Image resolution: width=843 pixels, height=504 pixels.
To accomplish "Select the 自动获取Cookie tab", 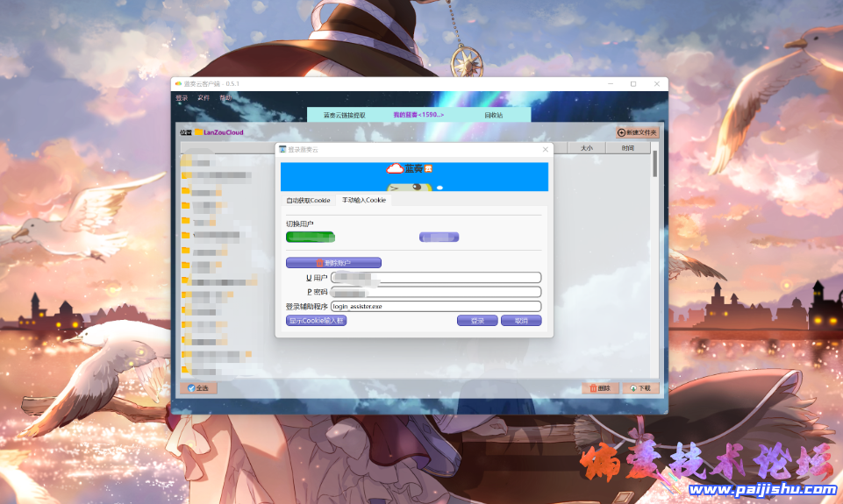I will pyautogui.click(x=308, y=201).
